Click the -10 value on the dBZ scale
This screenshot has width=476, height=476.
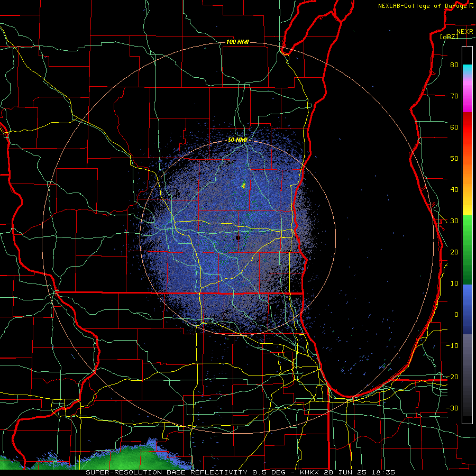point(452,345)
